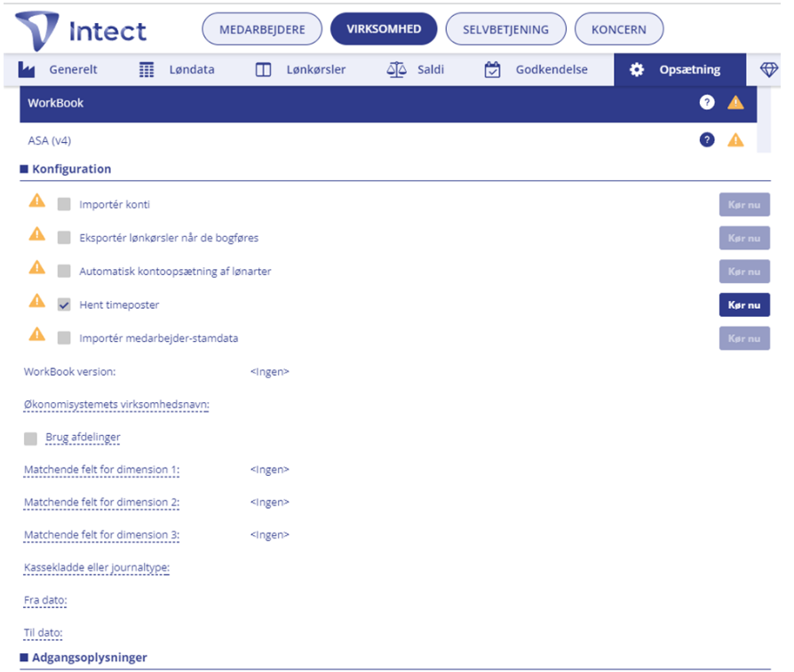794x672 pixels.
Task: Click Kør nu for Automatisk kontoopsætning
Action: coord(744,272)
